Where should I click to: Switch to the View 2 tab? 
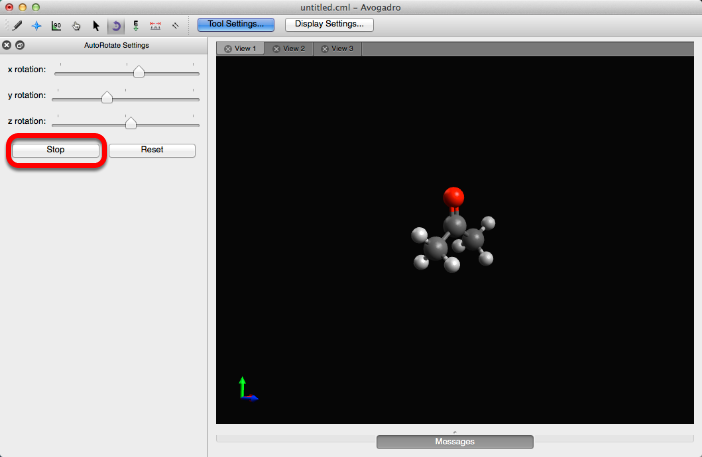point(289,48)
